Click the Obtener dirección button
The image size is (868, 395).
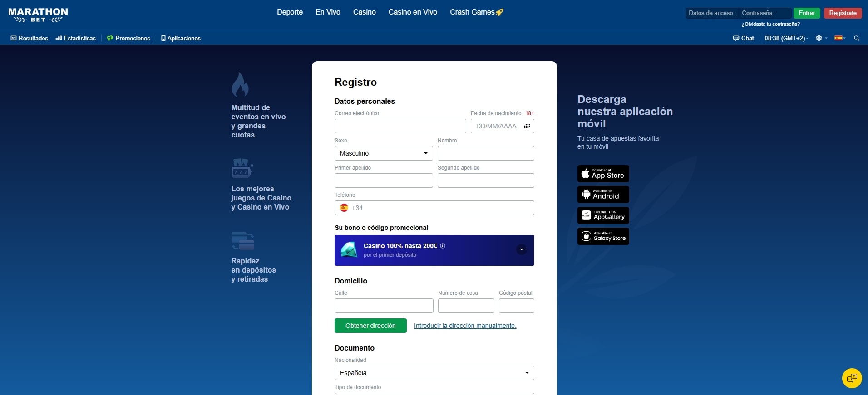tap(370, 326)
